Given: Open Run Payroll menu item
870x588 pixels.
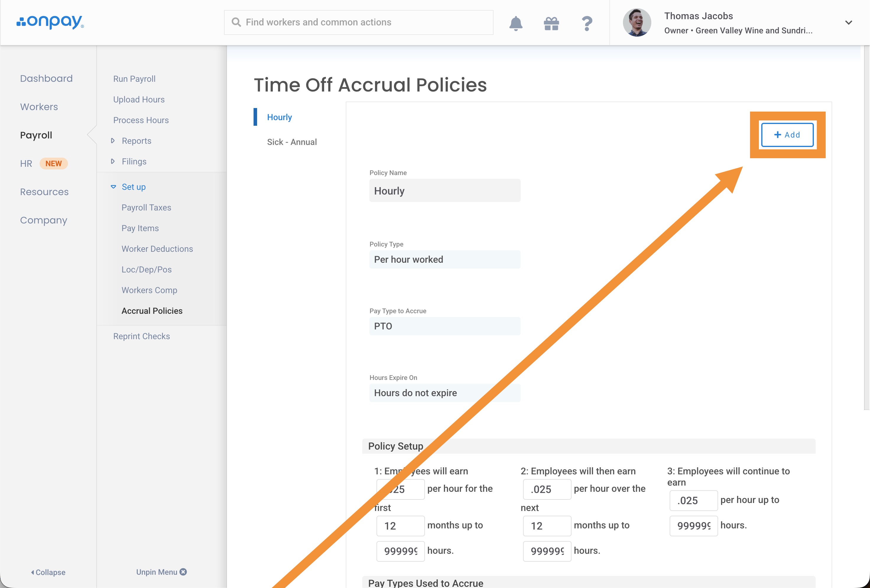Looking at the screenshot, I should [134, 79].
